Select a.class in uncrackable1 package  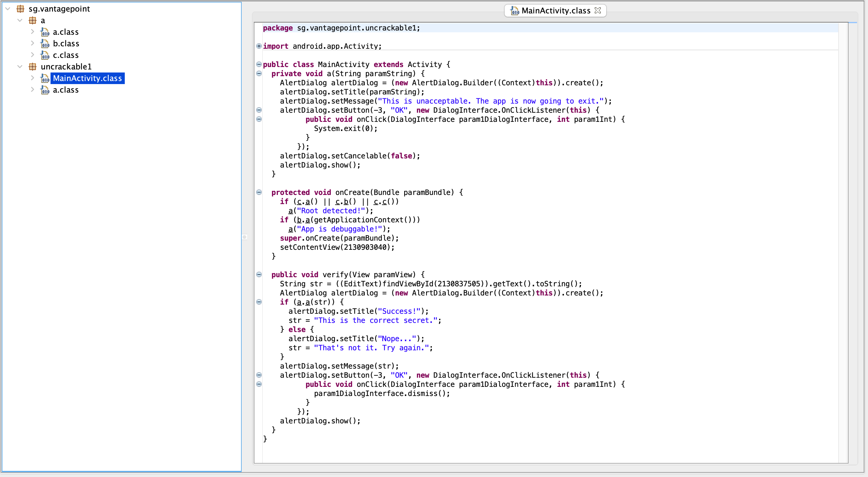66,90
